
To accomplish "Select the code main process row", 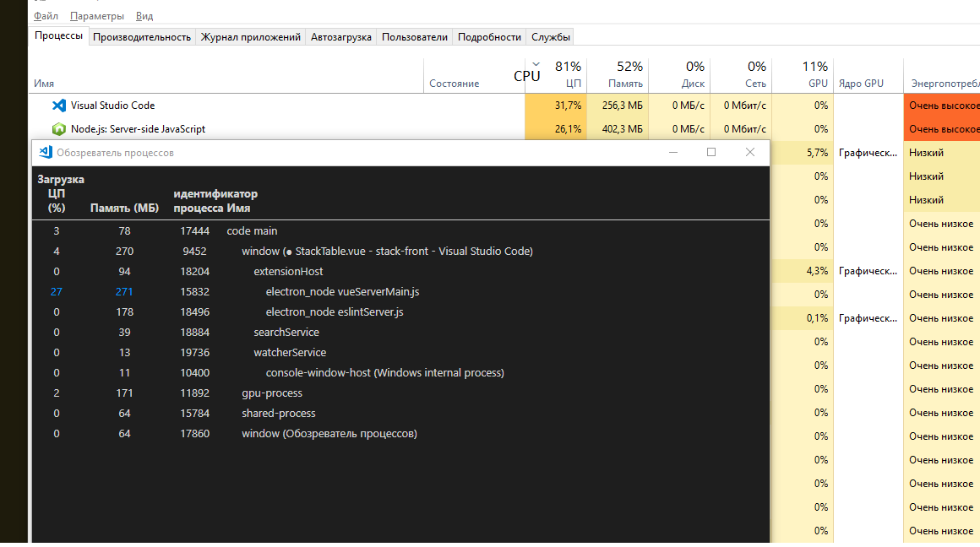I will coord(253,230).
